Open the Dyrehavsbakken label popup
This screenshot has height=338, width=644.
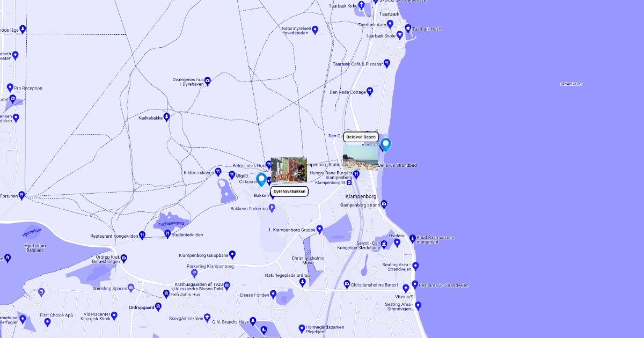(x=289, y=192)
